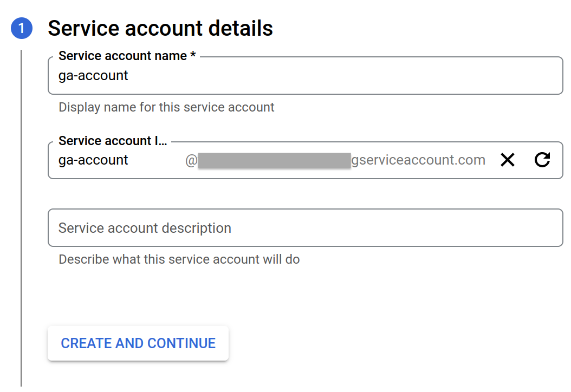Image resolution: width=571 pixels, height=392 pixels.
Task: Select the ga-account text in the name field
Action: [93, 76]
